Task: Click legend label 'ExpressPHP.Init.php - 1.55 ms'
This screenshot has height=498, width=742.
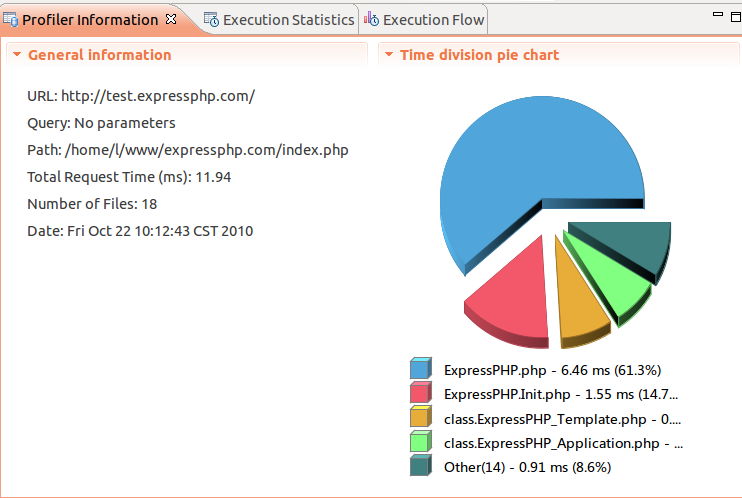Action: pos(561,394)
